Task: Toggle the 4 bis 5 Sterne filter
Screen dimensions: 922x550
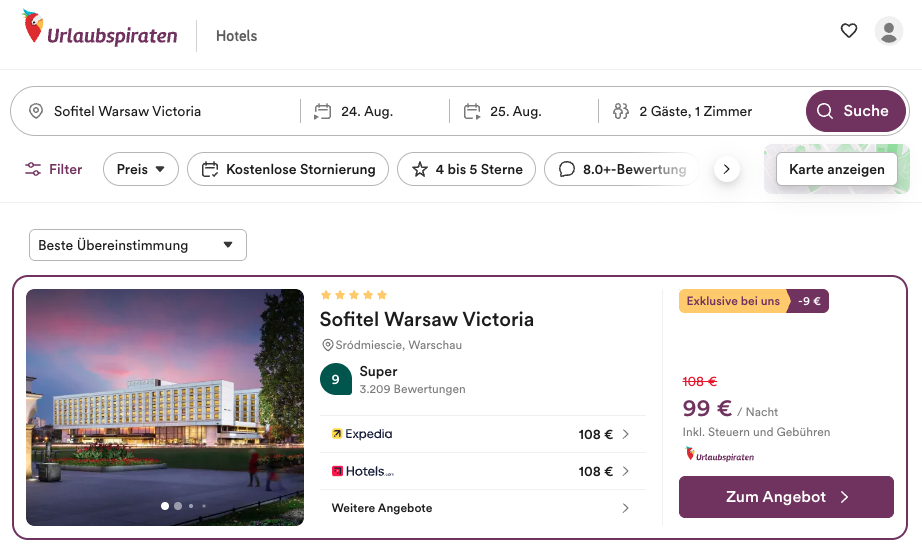Action: (466, 169)
